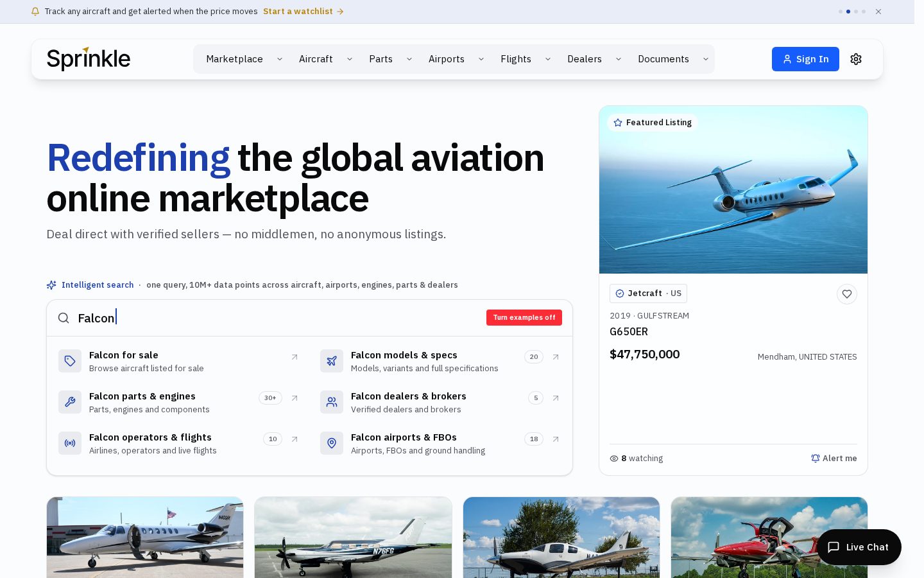
Task: Open the arrow for Falcon dealers & brokers
Action: [556, 398]
